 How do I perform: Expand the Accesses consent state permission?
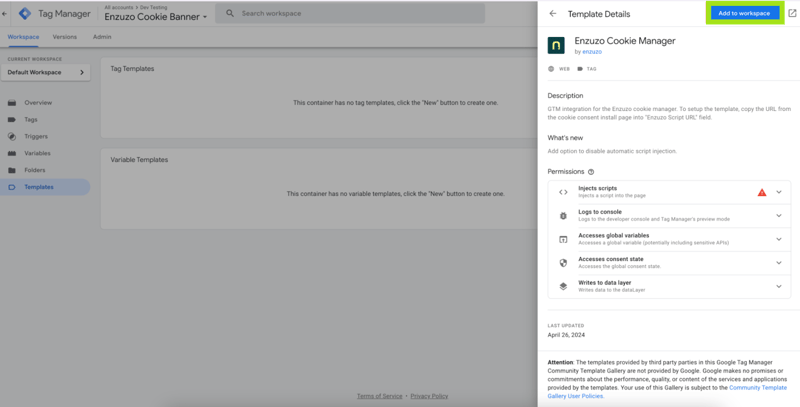(779, 263)
